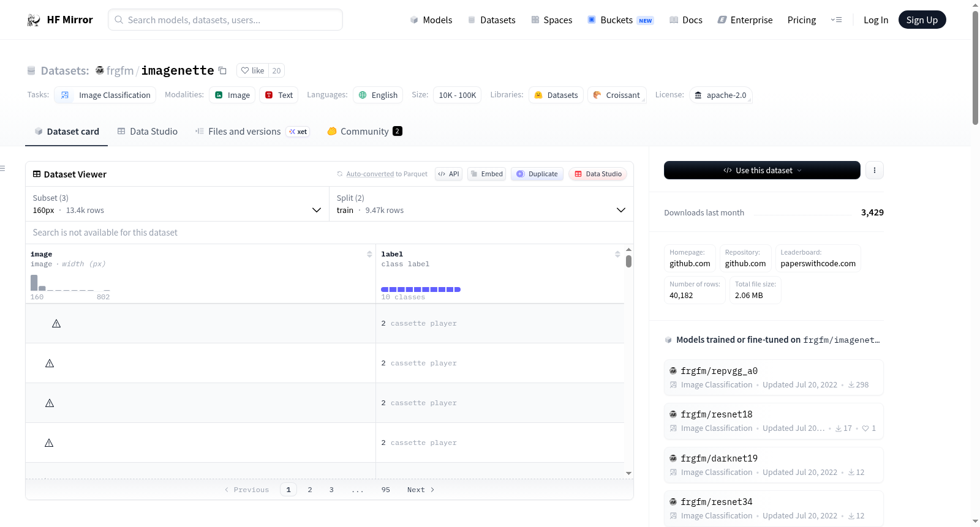The height and width of the screenshot is (527, 980).
Task: Open Buckets in the top navigation
Action: pos(620,20)
